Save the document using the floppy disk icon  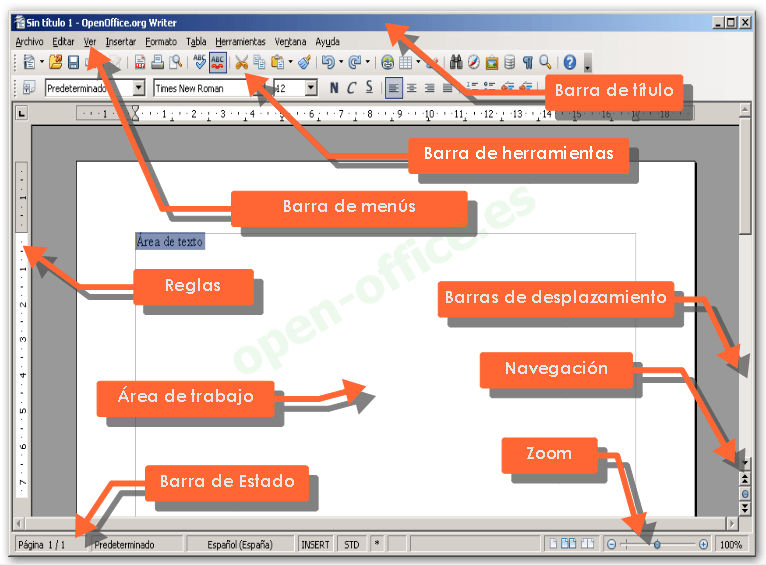(73, 62)
